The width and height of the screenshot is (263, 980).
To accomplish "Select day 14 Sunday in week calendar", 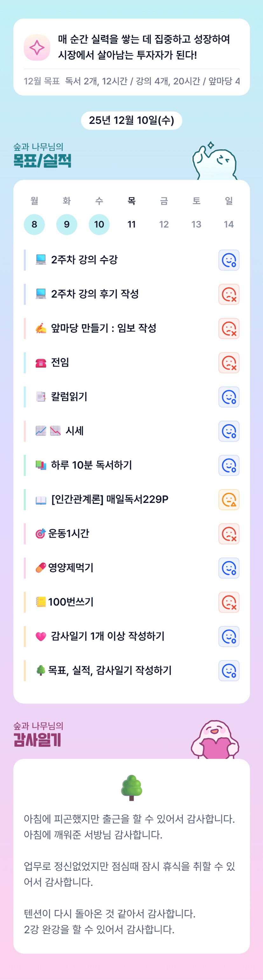I will (x=228, y=224).
